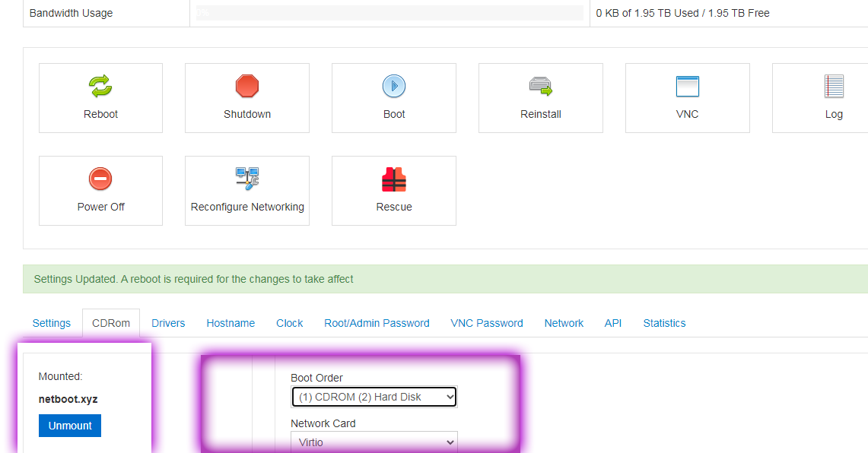The height and width of the screenshot is (453, 868).
Task: Click the red Power Off icon
Action: click(100, 179)
